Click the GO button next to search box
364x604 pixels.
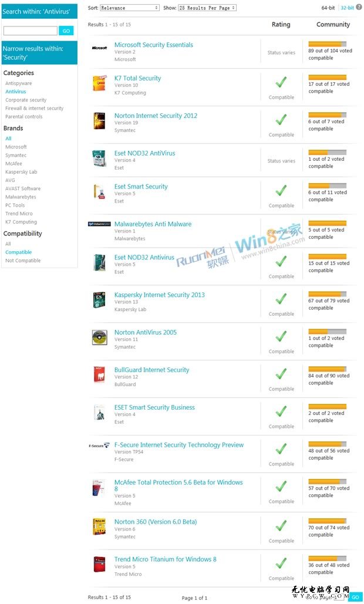66,31
